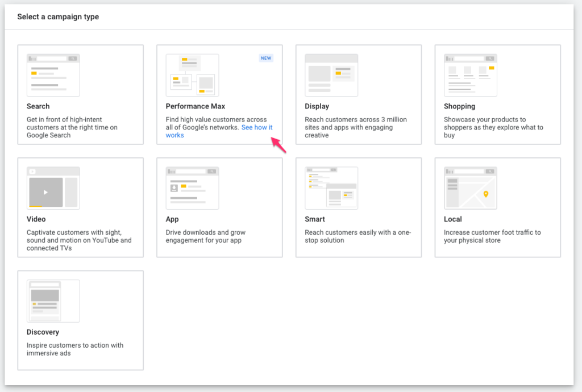This screenshot has width=582, height=392.
Task: Click the NEW badge on Performance Max
Action: pyautogui.click(x=266, y=58)
